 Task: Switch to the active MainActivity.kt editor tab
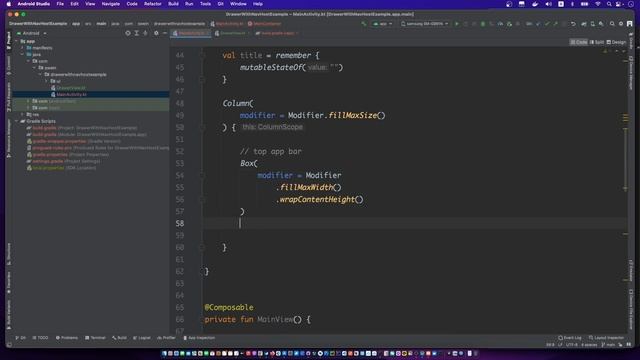pyautogui.click(x=191, y=33)
